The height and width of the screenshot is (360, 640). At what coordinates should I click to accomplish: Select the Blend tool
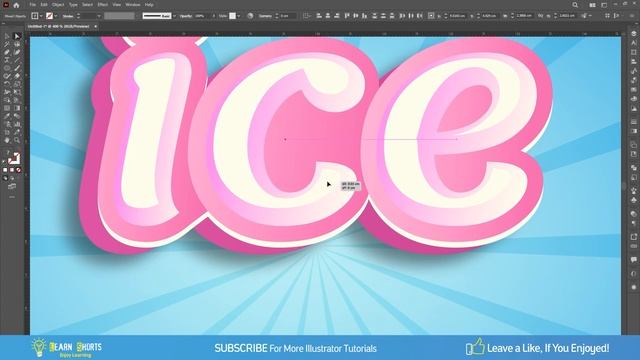(17, 116)
